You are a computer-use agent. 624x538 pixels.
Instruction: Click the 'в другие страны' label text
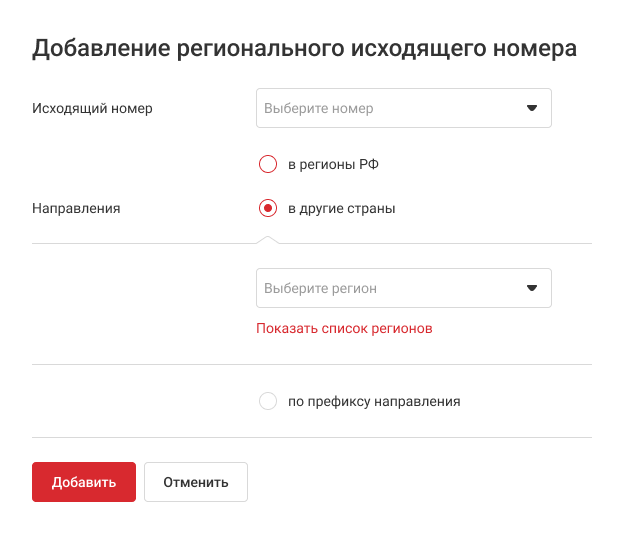[341, 209]
